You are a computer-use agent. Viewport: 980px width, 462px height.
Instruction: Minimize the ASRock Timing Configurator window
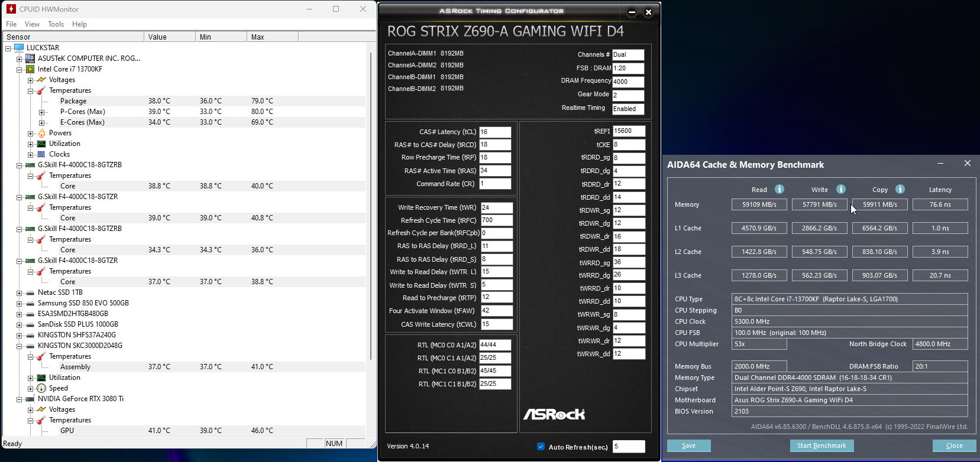(632, 12)
